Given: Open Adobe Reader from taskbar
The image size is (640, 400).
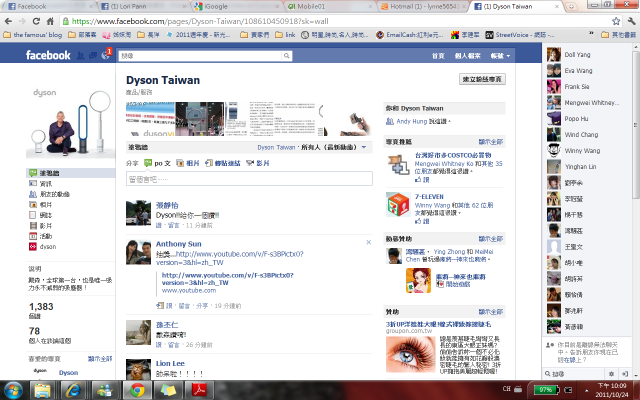Looking at the screenshot, I should (199, 390).
